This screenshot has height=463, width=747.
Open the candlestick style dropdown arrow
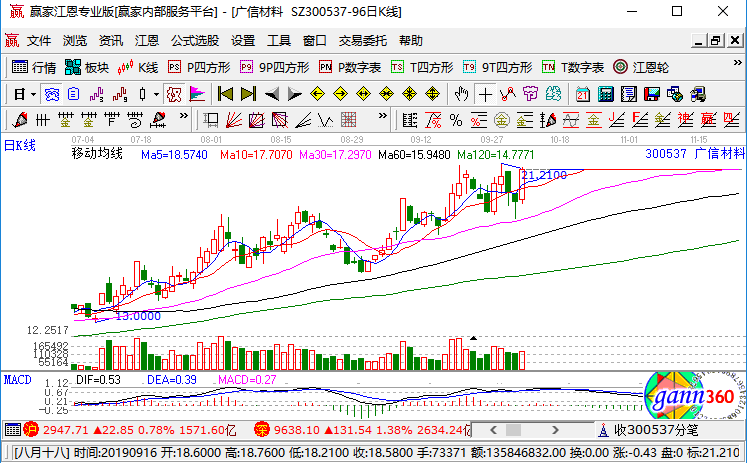click(156, 94)
